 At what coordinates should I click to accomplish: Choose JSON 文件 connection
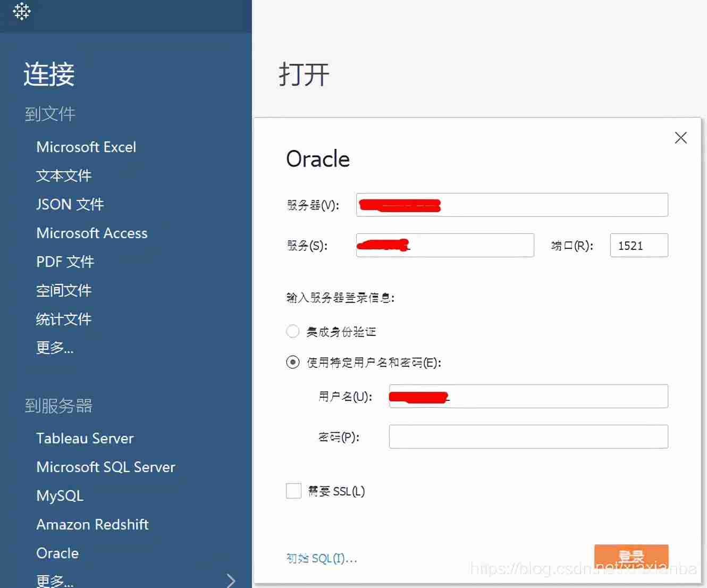click(70, 205)
